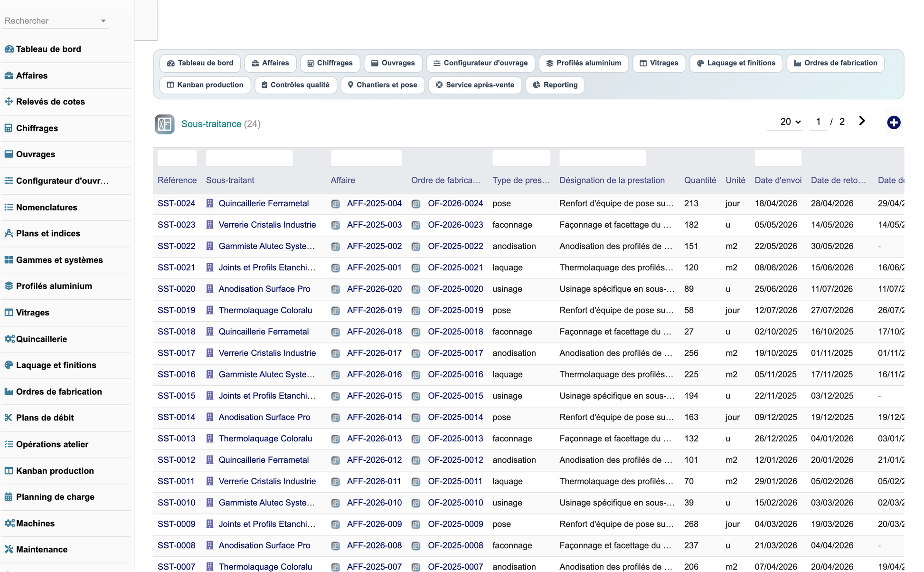The image size is (924, 572).
Task: Click the quantity 256 in row SST-0017
Action: click(691, 353)
